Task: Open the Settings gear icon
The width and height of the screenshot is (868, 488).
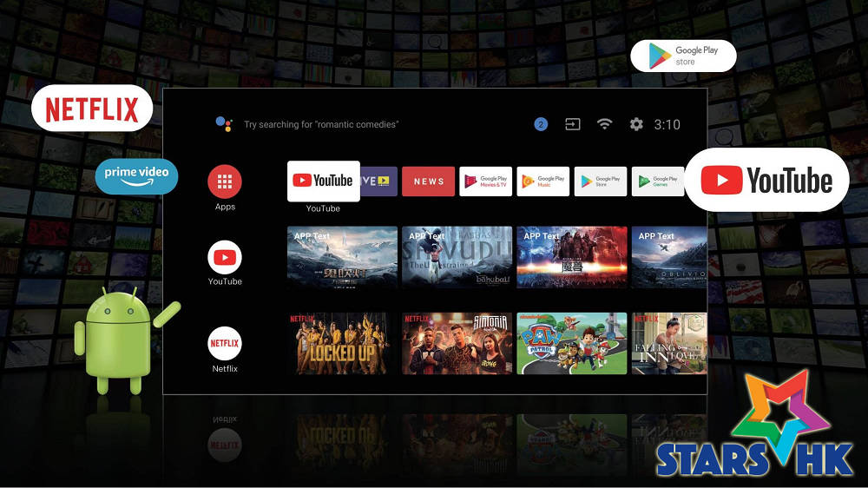Action: pyautogui.click(x=636, y=124)
